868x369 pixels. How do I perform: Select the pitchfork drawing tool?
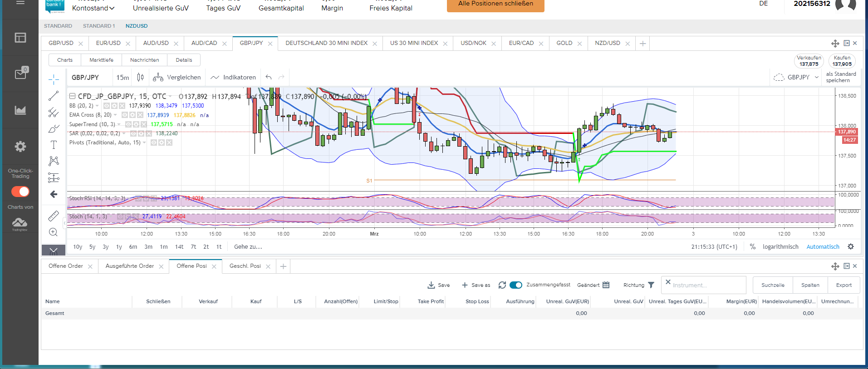pos(54,112)
